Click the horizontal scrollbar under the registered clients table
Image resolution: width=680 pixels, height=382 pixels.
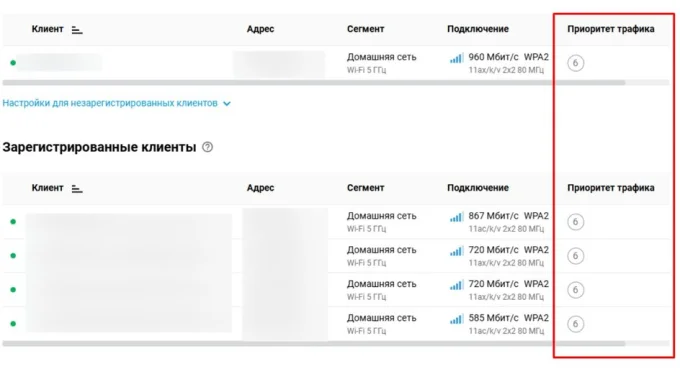tap(314, 343)
